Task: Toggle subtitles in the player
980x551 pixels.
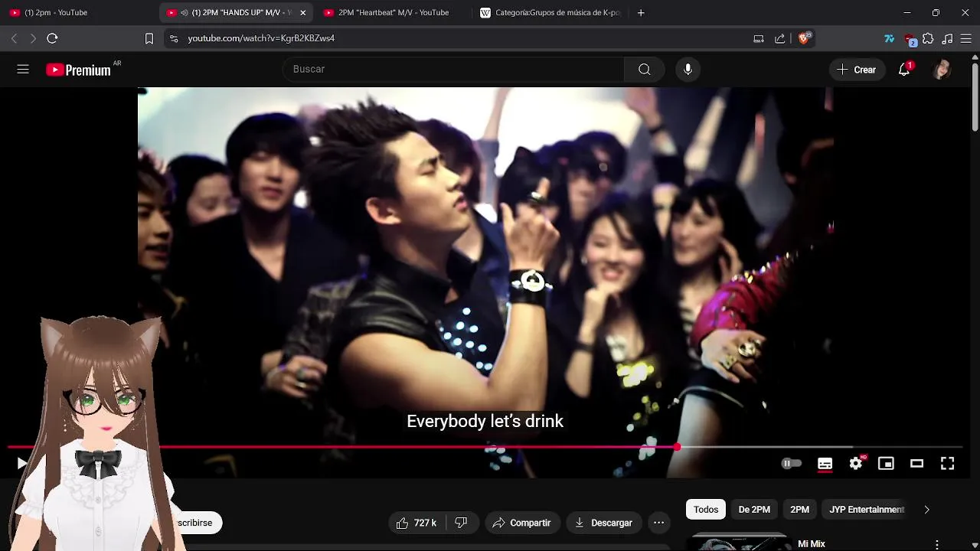Action: coord(825,463)
